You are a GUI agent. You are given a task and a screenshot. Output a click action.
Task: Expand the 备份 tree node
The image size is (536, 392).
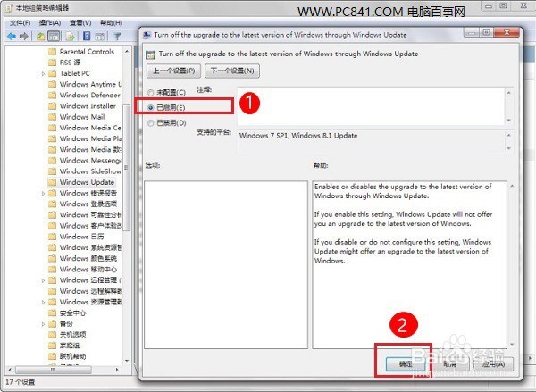[x=43, y=323]
